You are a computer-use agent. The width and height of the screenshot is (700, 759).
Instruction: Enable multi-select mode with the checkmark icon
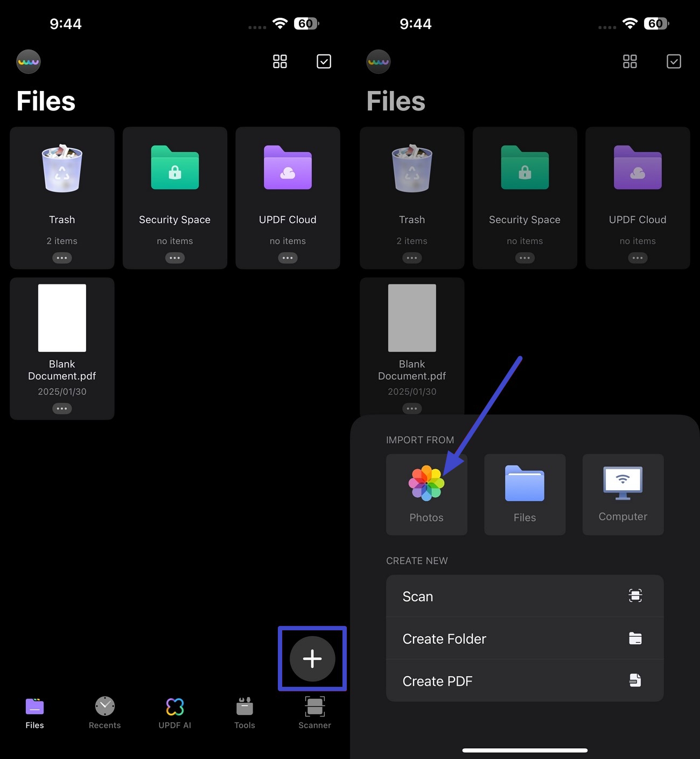324,61
